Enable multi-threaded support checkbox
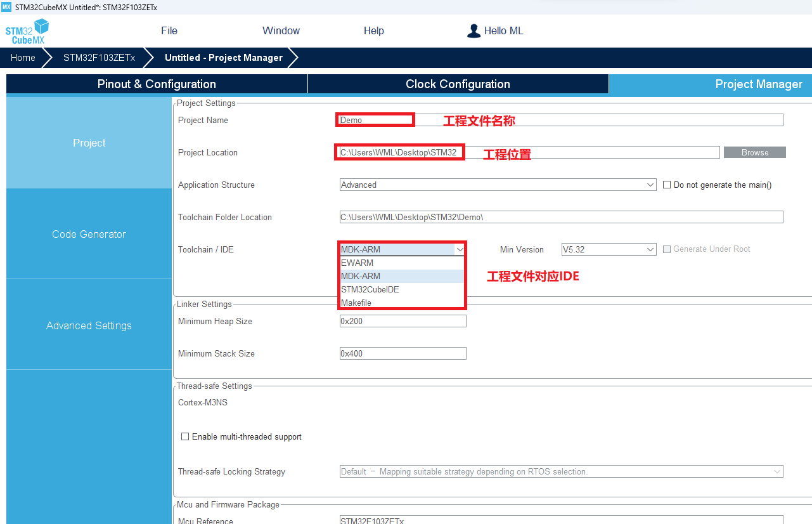The height and width of the screenshot is (524, 812). point(185,436)
